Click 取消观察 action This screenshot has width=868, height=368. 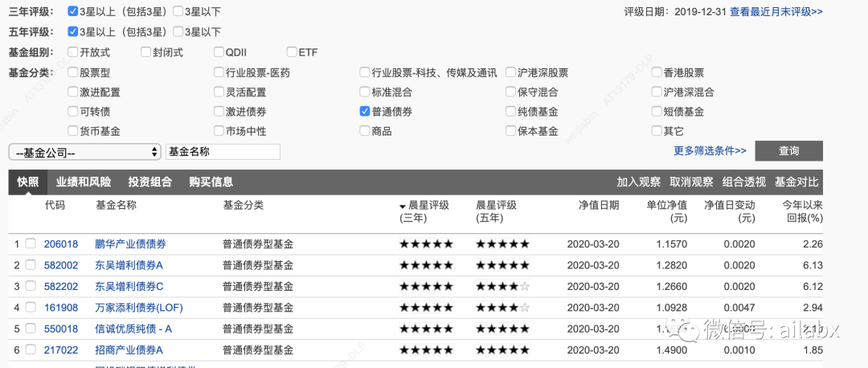[691, 182]
